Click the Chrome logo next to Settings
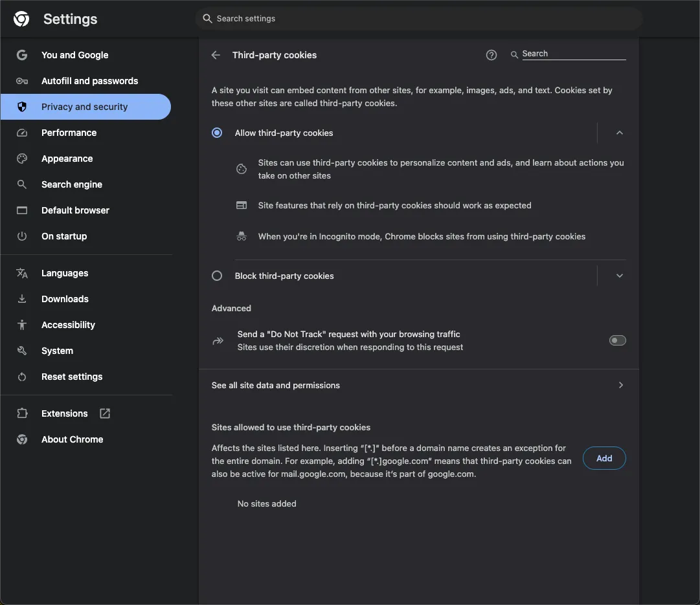 pos(21,19)
